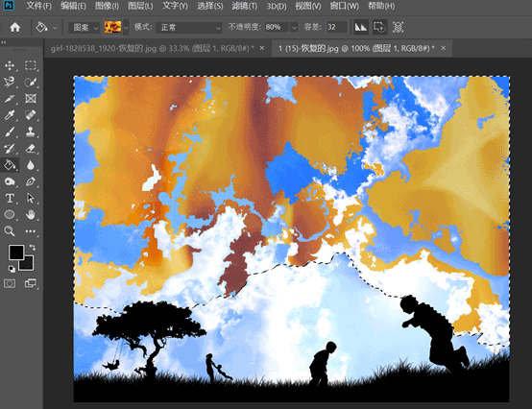The image size is (532, 409).
Task: Click the Home button in options bar
Action: (x=15, y=27)
